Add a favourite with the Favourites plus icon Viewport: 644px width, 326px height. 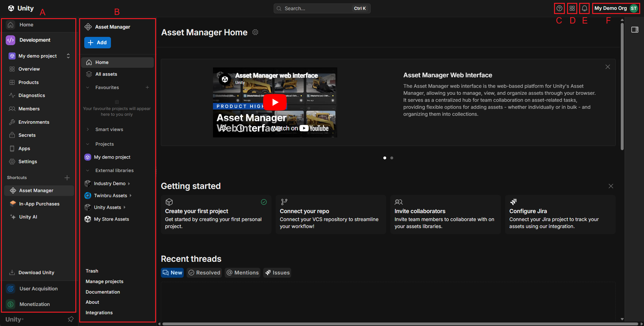pyautogui.click(x=147, y=87)
